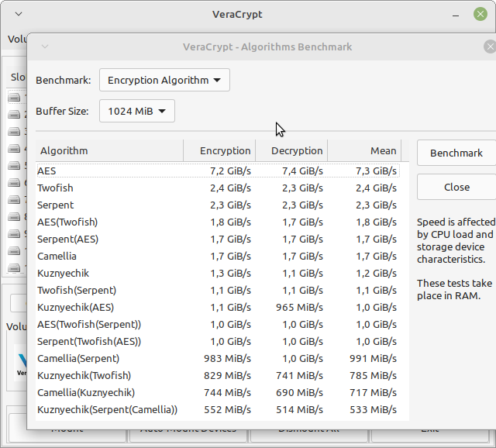Viewport: 496px width, 448px height.
Task: Select the Camellia(Kuznyechik) row
Action: point(219,393)
